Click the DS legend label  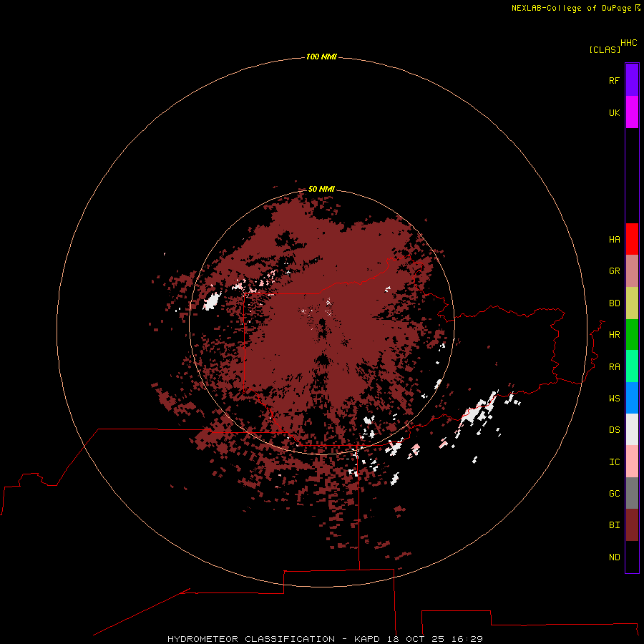pos(614,430)
